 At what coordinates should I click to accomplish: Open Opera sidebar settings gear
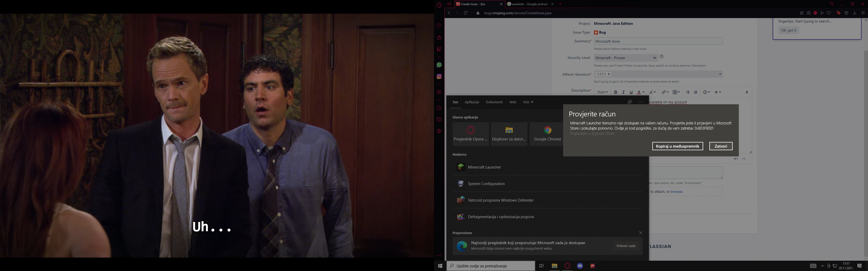coord(439,131)
